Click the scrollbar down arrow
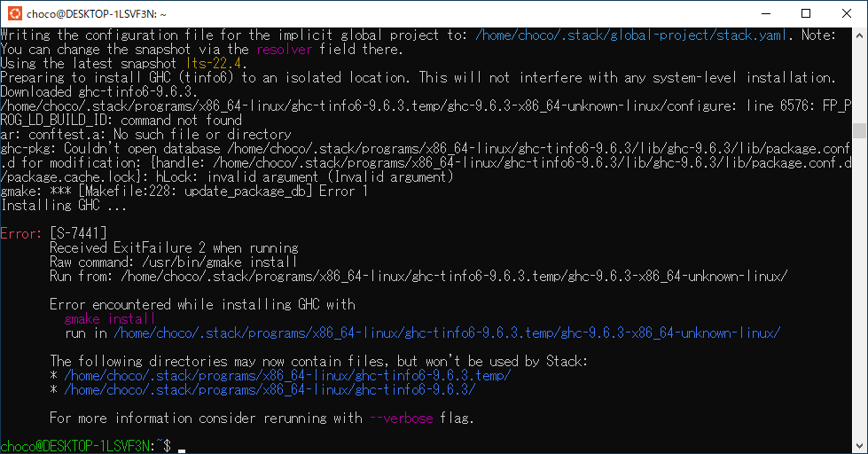 (x=859, y=446)
